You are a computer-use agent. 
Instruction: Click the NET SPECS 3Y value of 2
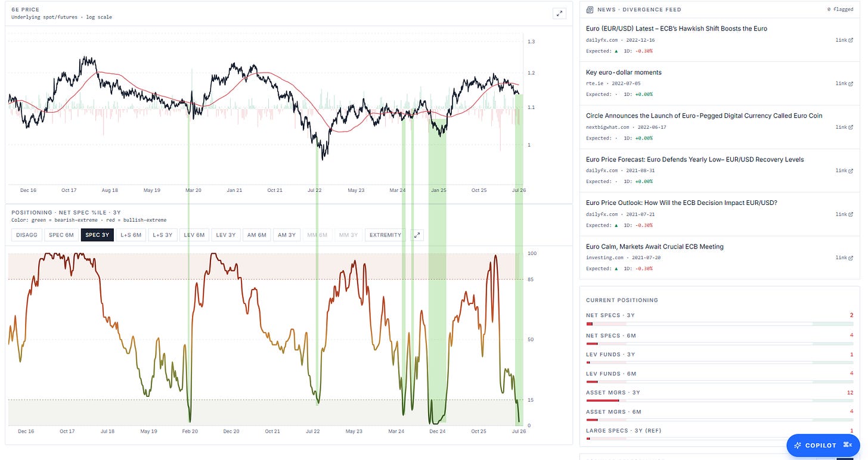click(x=852, y=315)
